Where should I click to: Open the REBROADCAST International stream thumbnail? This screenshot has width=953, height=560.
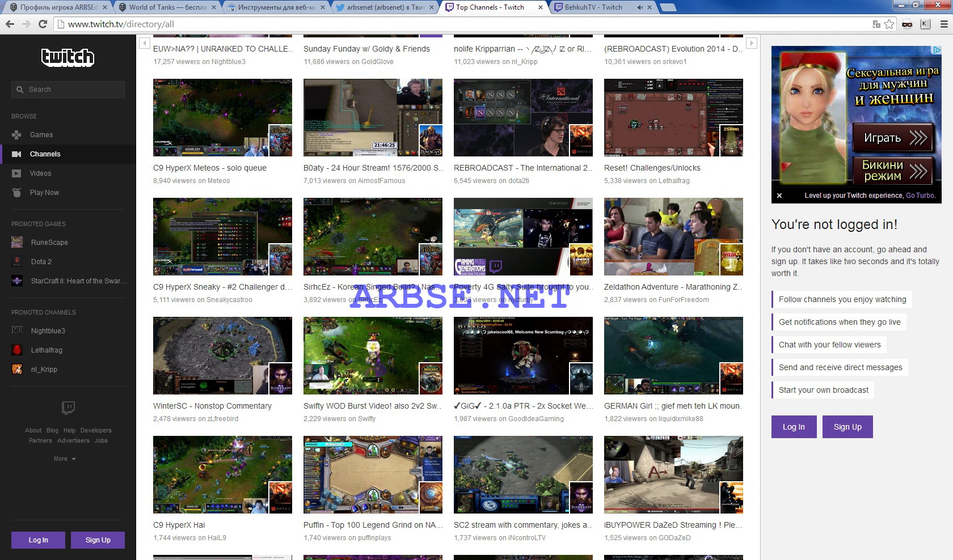point(523,118)
